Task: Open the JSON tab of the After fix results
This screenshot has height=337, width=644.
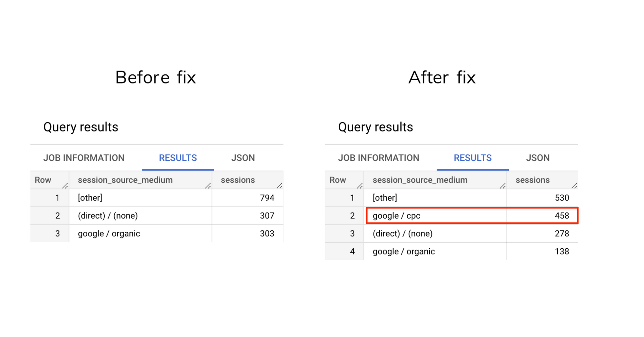Action: point(538,158)
